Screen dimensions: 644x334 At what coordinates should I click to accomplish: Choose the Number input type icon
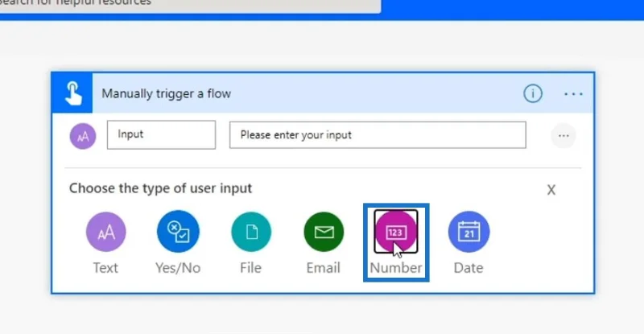[x=396, y=232]
